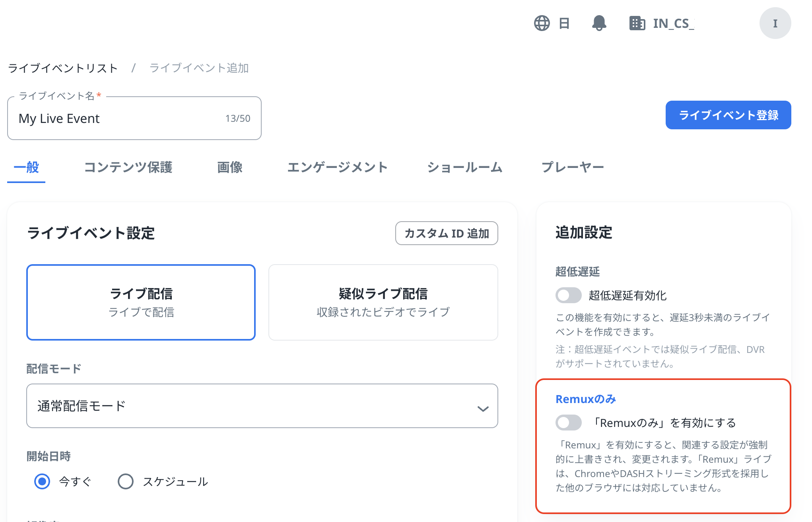Click the organization building icon
Viewport: 812px width, 522px height.
(x=637, y=23)
